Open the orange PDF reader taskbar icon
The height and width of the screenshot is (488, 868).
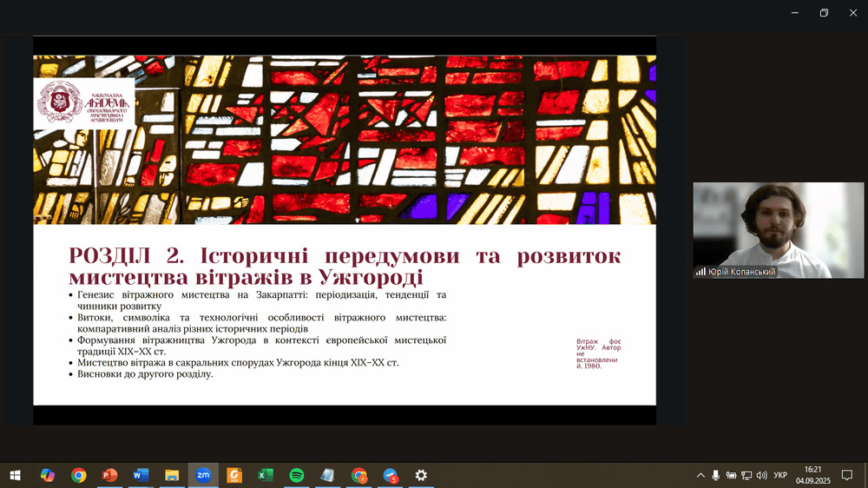(233, 475)
